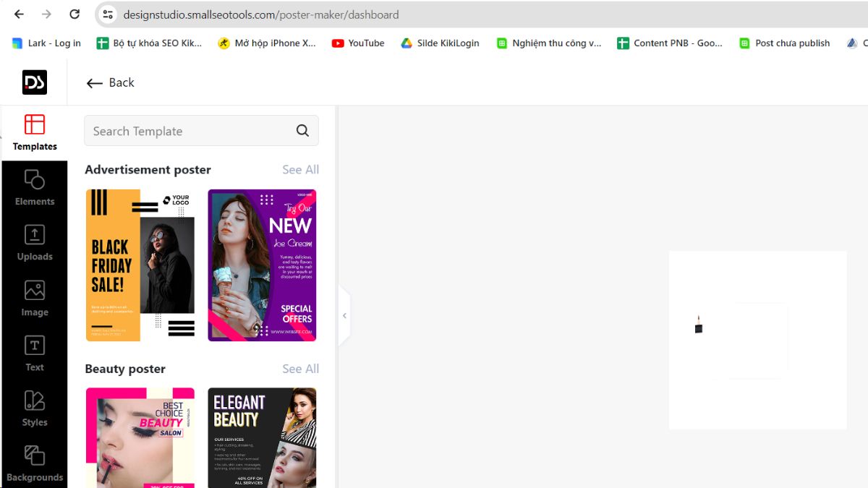This screenshot has width=868, height=488.
Task: Open the Styles panel
Action: 35,408
